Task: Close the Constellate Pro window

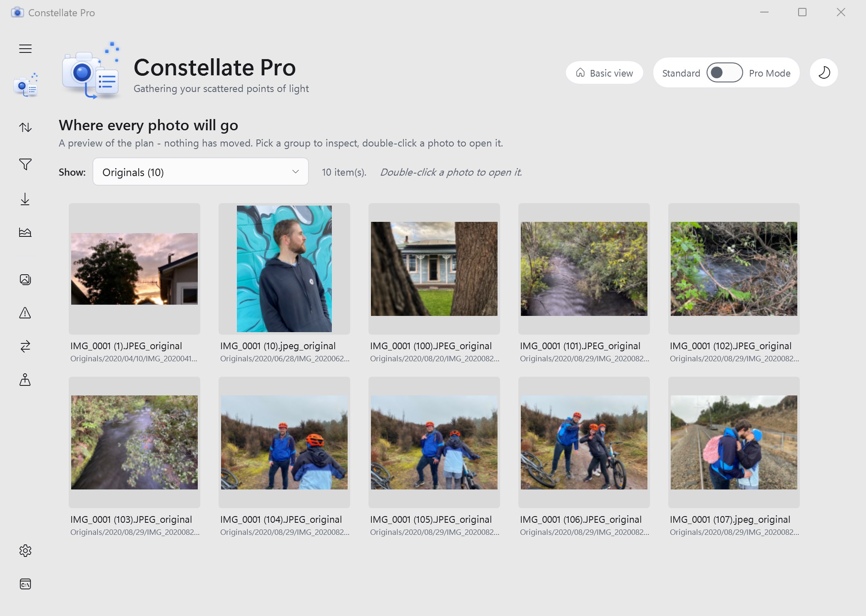Action: point(841,12)
